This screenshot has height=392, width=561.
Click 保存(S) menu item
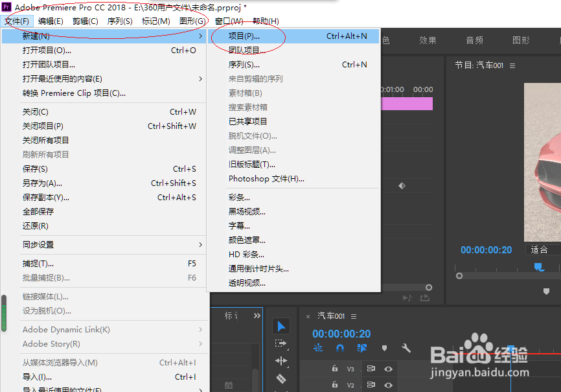(104, 169)
